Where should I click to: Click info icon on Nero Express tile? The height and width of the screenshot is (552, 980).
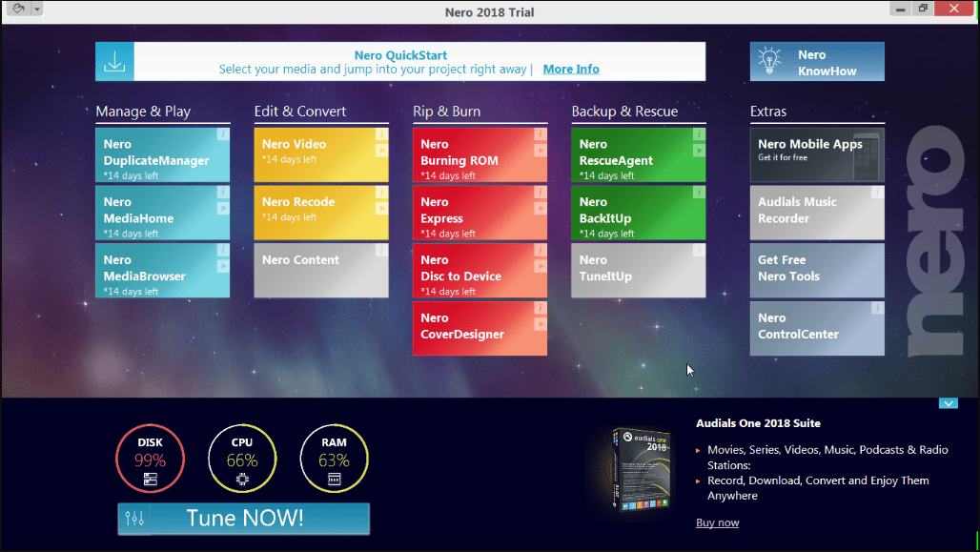click(x=541, y=192)
